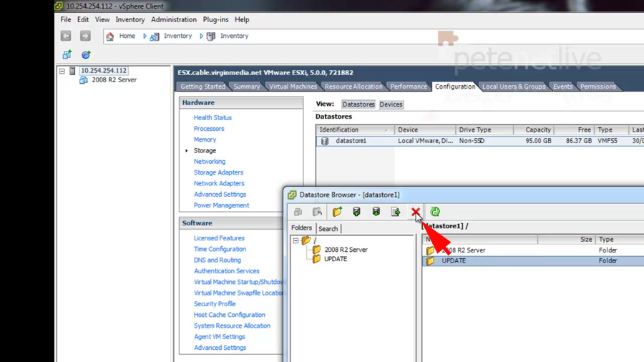Click the Home icon in breadcrumb
644x362 pixels.
pos(109,36)
